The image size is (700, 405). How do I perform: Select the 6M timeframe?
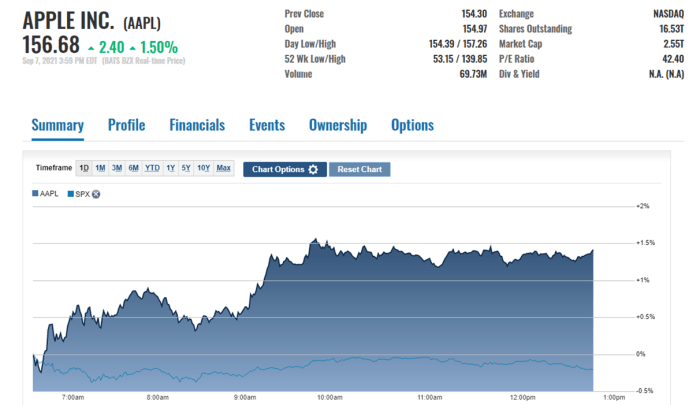(x=133, y=168)
